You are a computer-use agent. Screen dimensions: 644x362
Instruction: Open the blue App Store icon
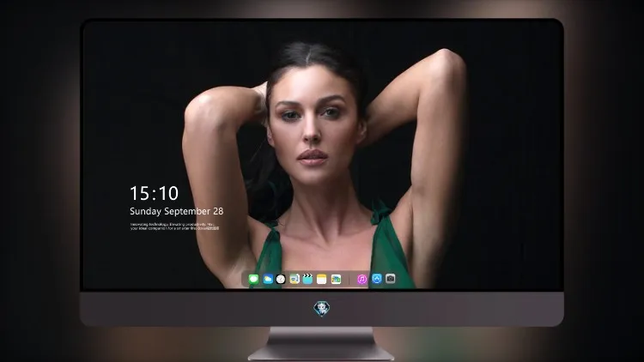(377, 279)
